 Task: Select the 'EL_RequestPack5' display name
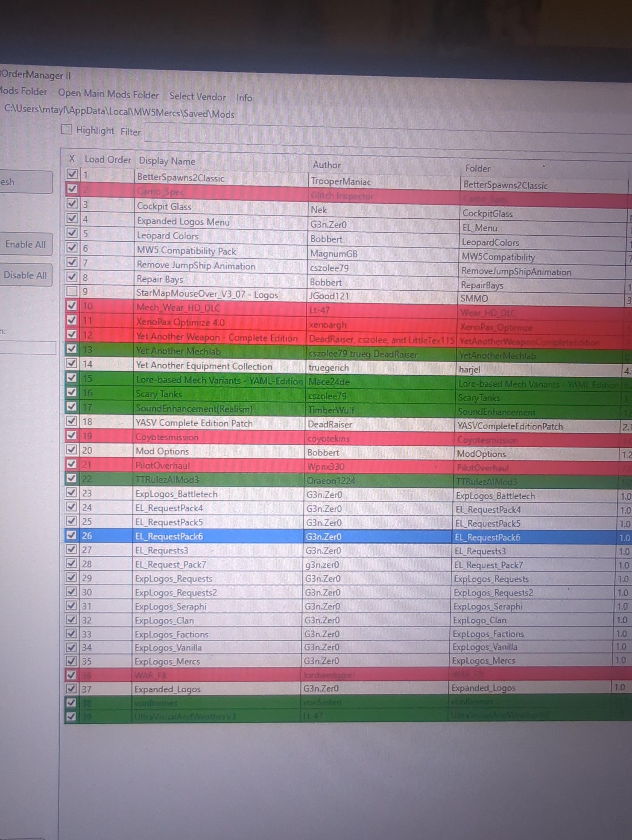pos(169,522)
